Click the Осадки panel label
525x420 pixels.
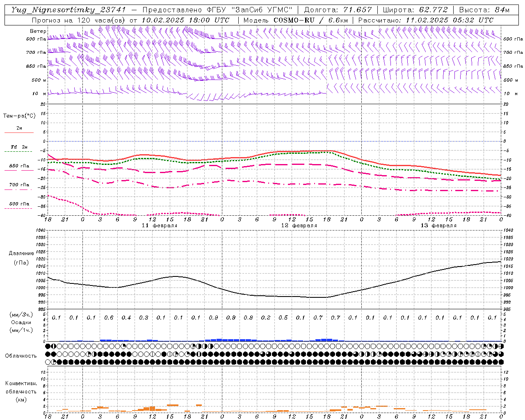[21, 322]
